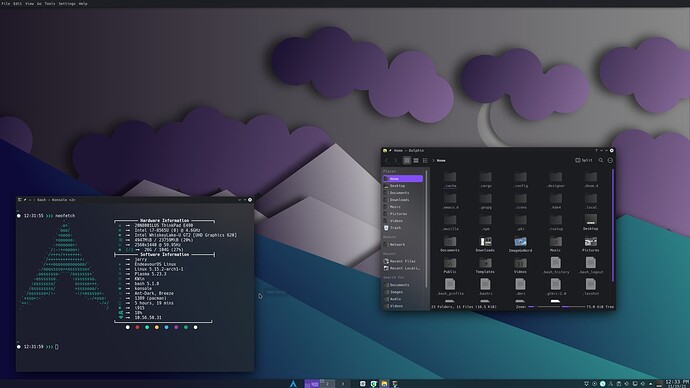This screenshot has height=388, width=690.
Task: Open Recent Files in Dolphin sidebar
Action: (x=403, y=261)
